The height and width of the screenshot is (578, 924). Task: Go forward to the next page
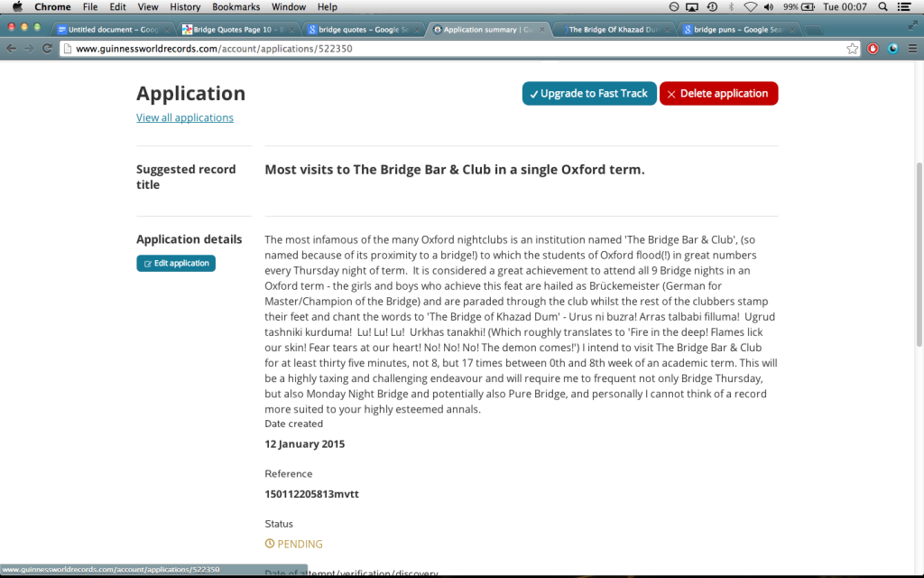tap(29, 49)
